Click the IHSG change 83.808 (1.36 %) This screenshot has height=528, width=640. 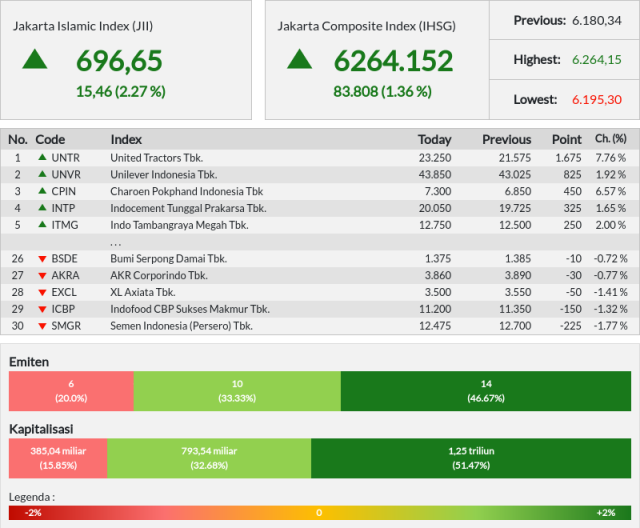tap(382, 91)
